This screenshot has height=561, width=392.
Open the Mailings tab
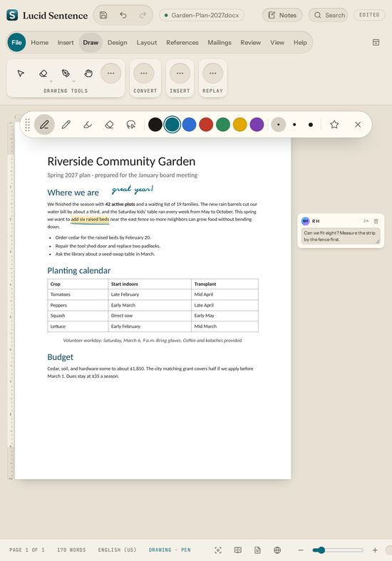point(220,42)
